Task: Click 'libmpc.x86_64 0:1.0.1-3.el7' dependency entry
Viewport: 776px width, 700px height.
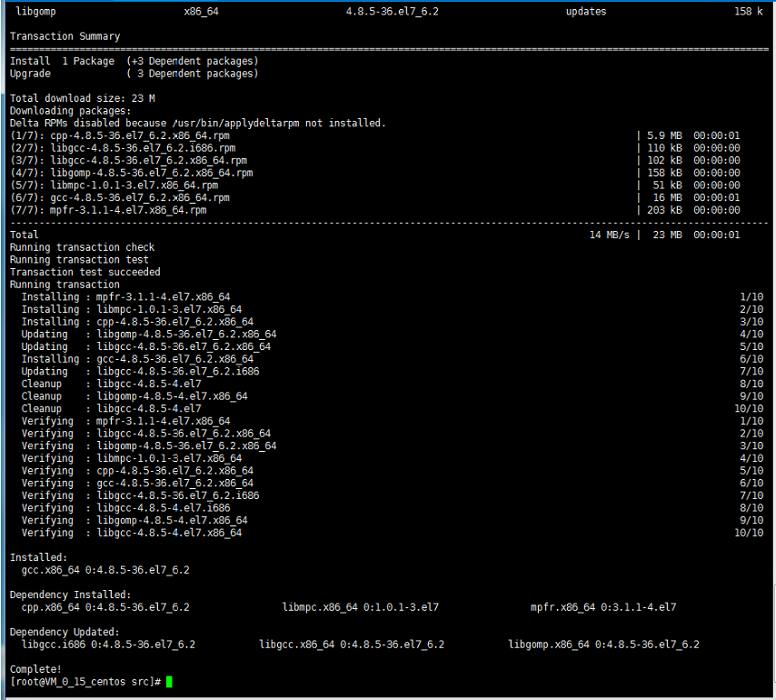Action: pyautogui.click(x=360, y=607)
